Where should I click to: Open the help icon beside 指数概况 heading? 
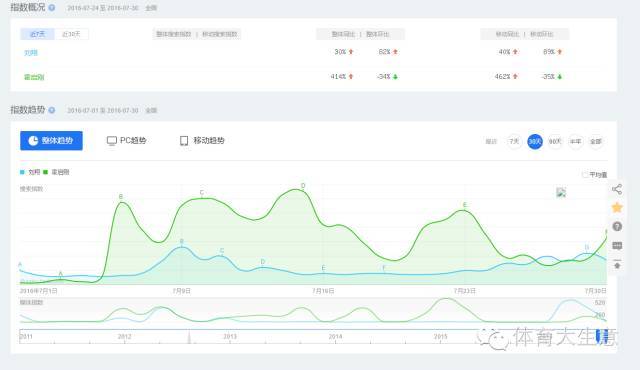point(52,7)
